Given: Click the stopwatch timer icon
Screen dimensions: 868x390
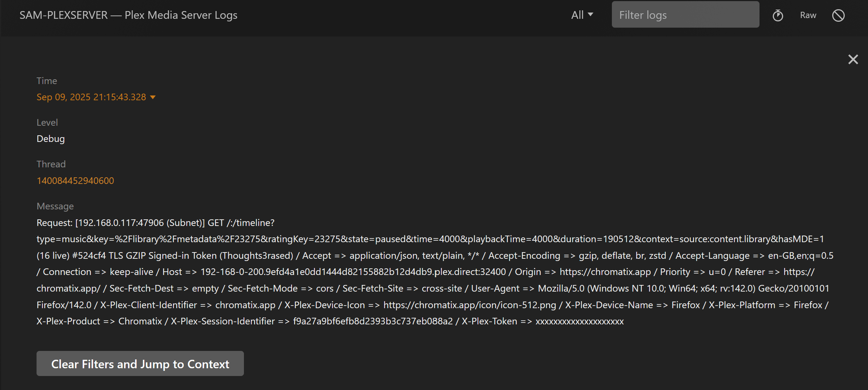Looking at the screenshot, I should tap(778, 15).
